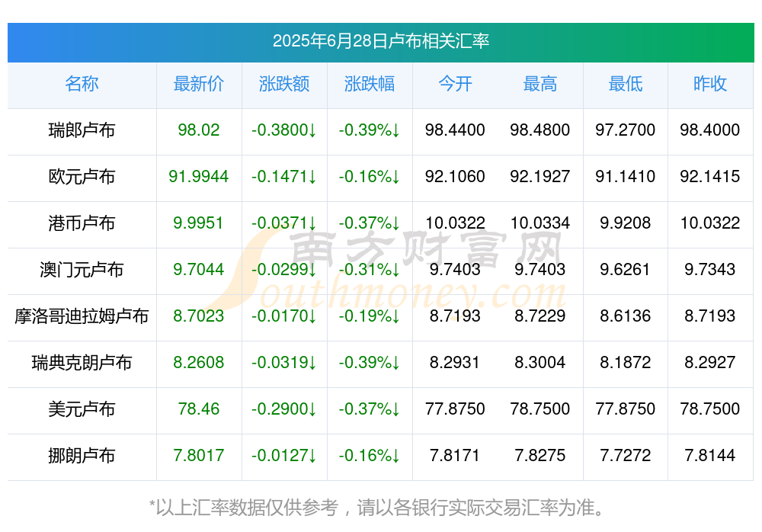
Task: Click change amount -0.0319
Action: click(x=284, y=362)
